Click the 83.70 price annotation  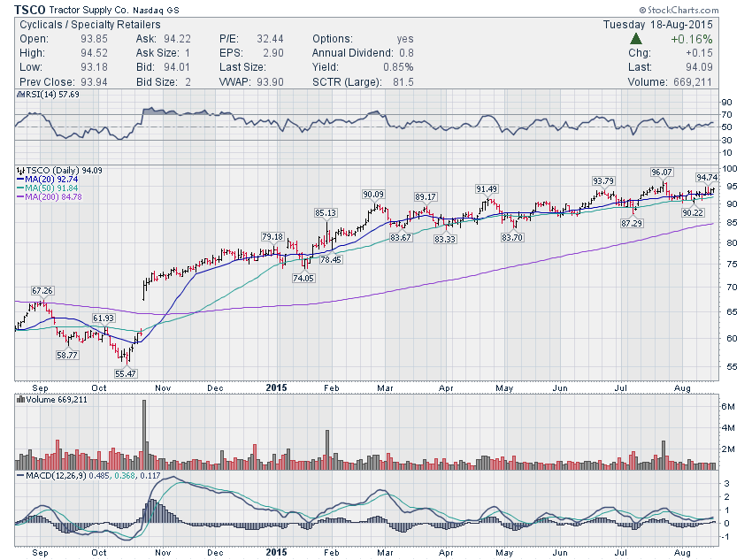[512, 237]
